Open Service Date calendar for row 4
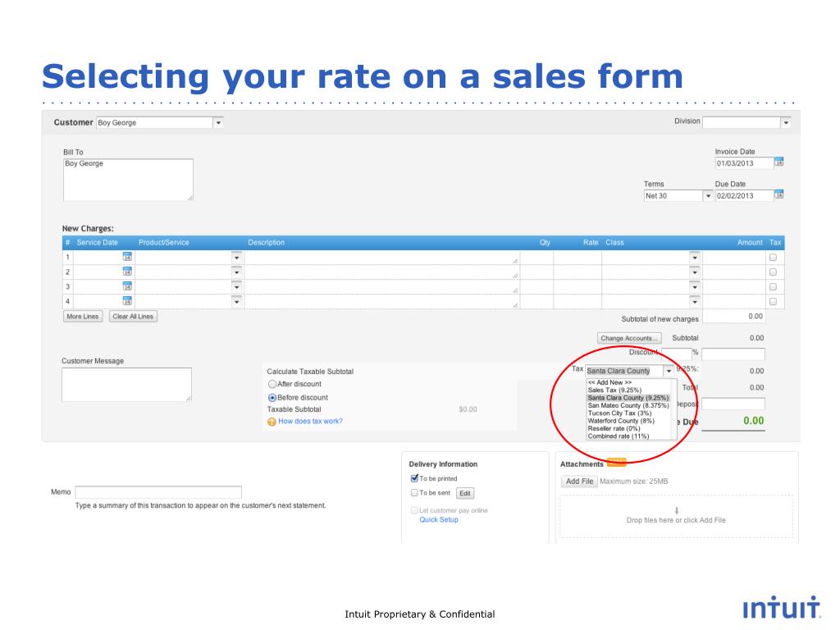This screenshot has width=840, height=630. 127,301
